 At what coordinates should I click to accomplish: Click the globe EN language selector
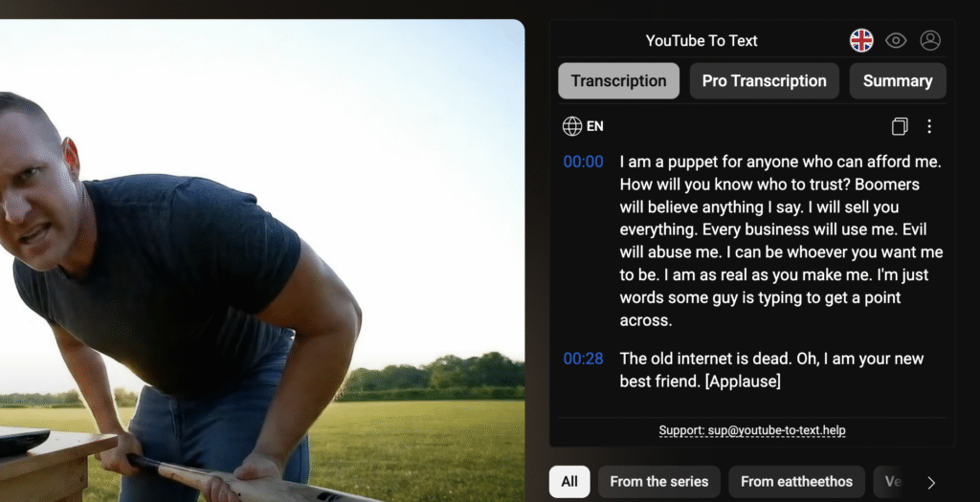pyautogui.click(x=583, y=126)
